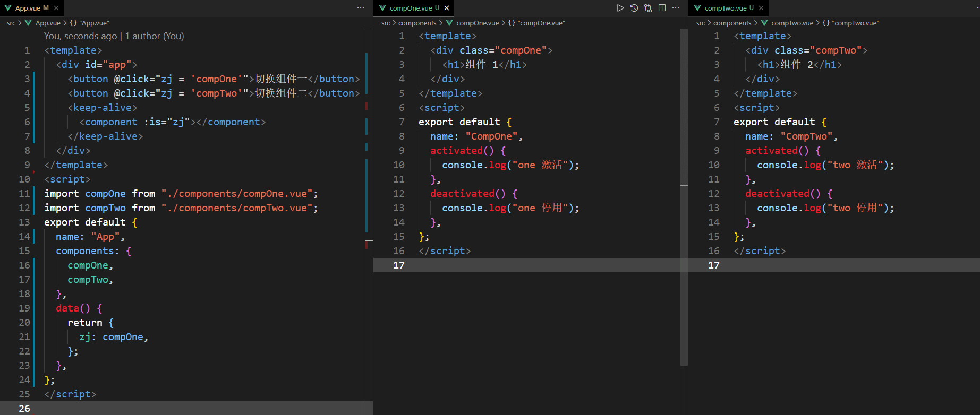Click '<h1>组件 1</h1>' in compOne.vue
The width and height of the screenshot is (980, 415).
click(485, 65)
